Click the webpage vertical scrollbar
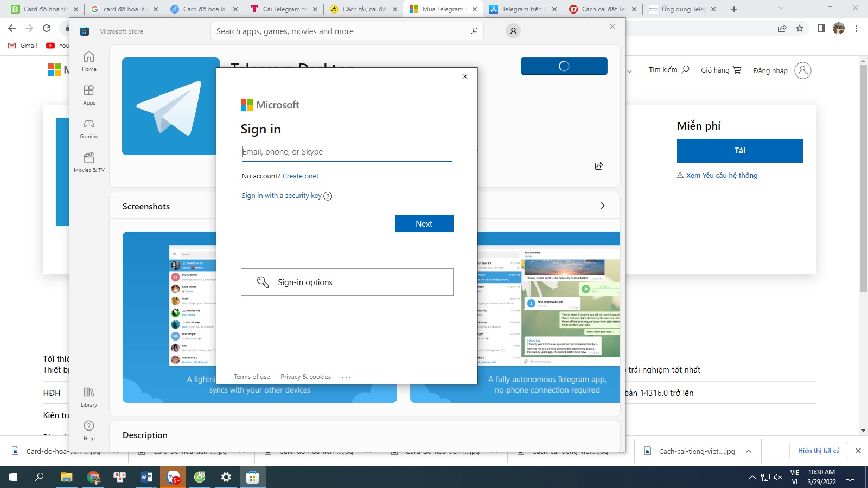Screen dimensions: 868x488 (x=863, y=179)
